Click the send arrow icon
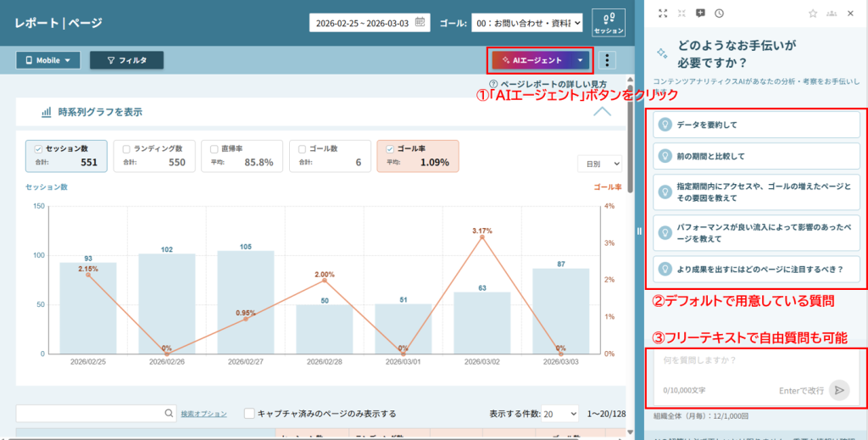 coord(838,390)
